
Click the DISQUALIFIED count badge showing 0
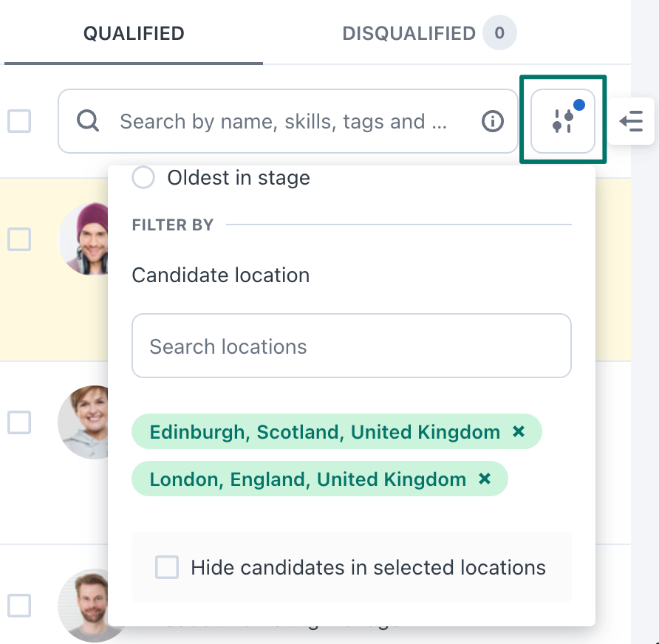(x=499, y=32)
